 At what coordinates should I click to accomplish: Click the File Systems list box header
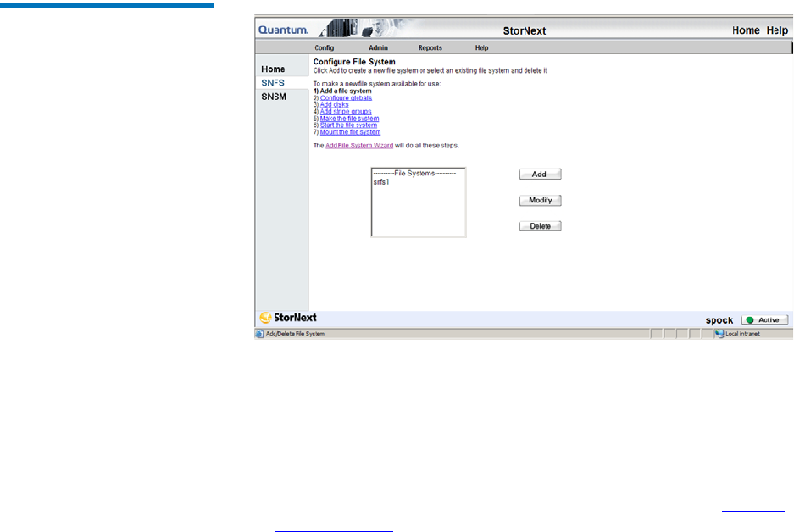tap(414, 173)
